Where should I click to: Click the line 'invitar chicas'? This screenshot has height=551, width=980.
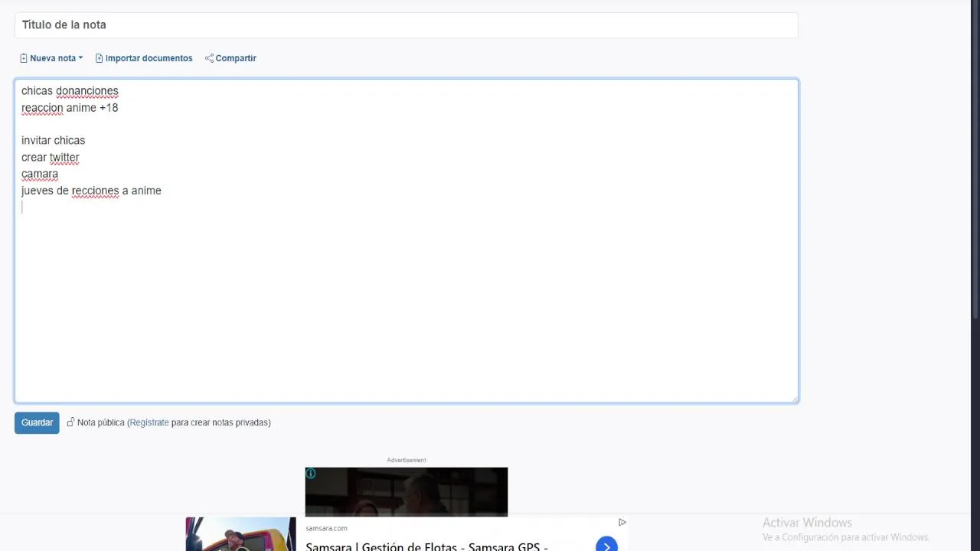pyautogui.click(x=54, y=141)
